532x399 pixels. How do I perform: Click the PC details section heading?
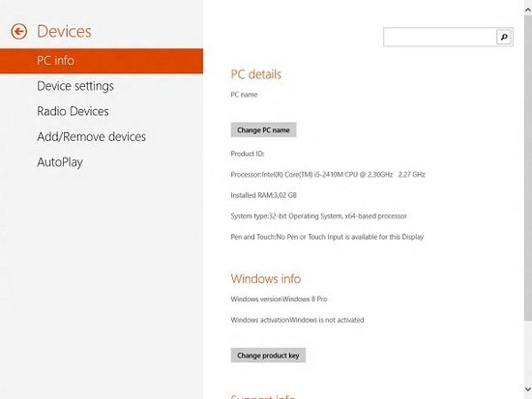pyautogui.click(x=256, y=74)
